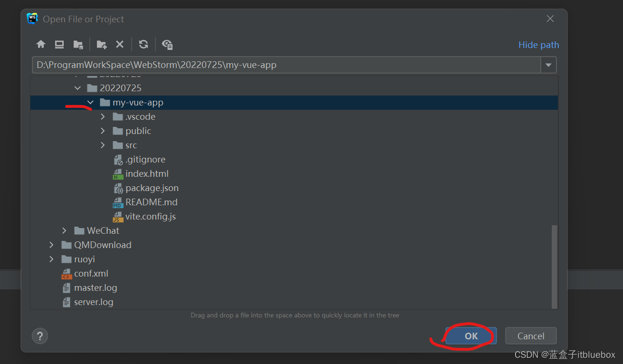Image resolution: width=623 pixels, height=364 pixels.
Task: Click the Hide path link
Action: click(538, 45)
